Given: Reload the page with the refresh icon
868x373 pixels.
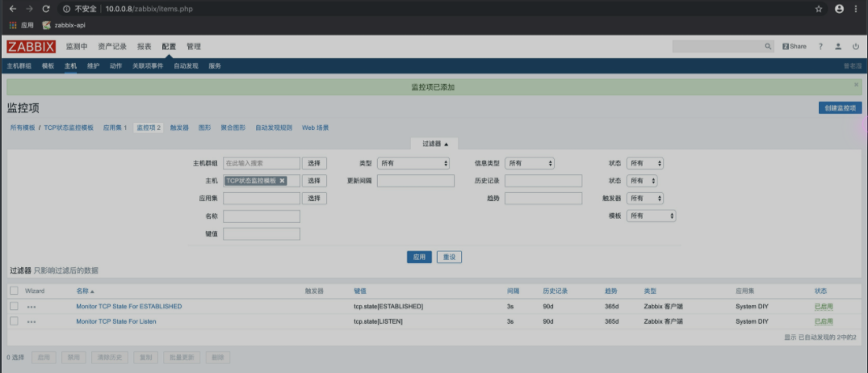Looking at the screenshot, I should pyautogui.click(x=46, y=9).
